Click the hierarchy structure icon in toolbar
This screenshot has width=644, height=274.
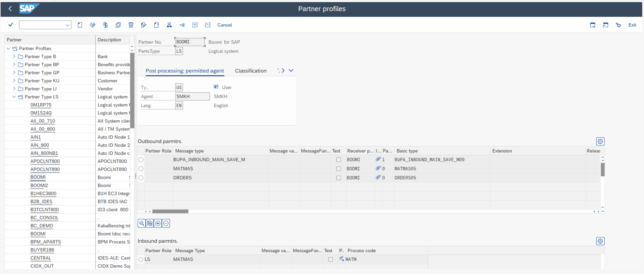pos(169,25)
